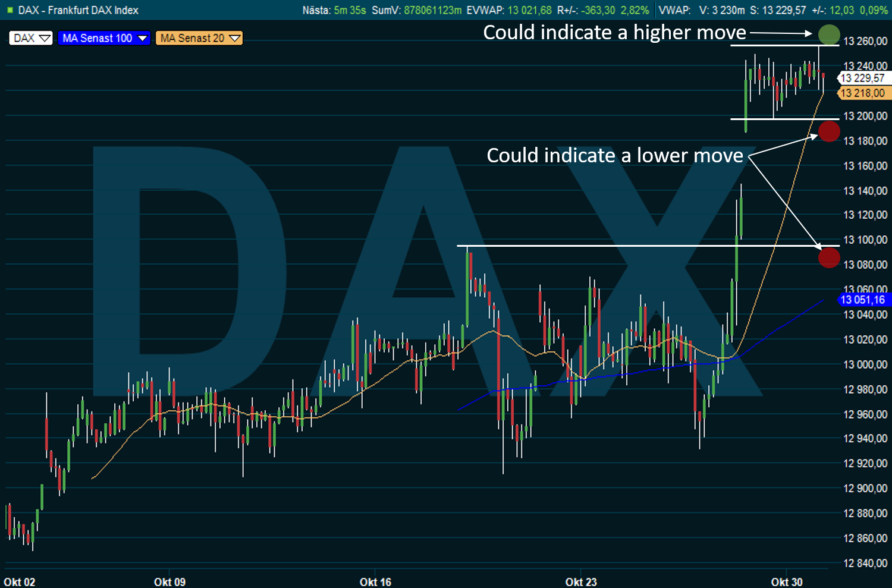Select the lower red circle near 13 080

coord(829,257)
